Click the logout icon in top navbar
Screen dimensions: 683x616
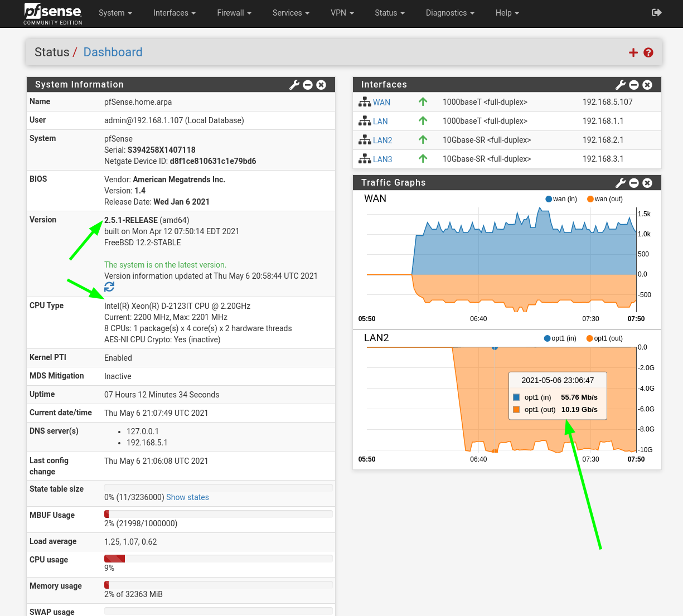point(657,12)
